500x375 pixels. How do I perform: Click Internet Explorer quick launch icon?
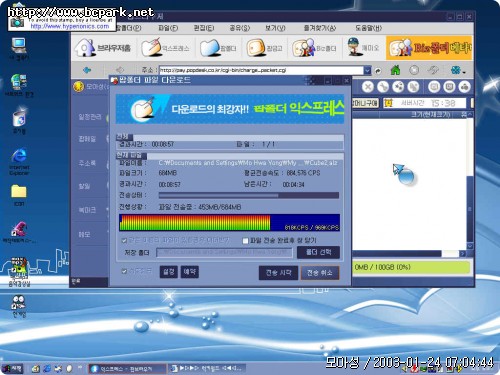(47, 368)
